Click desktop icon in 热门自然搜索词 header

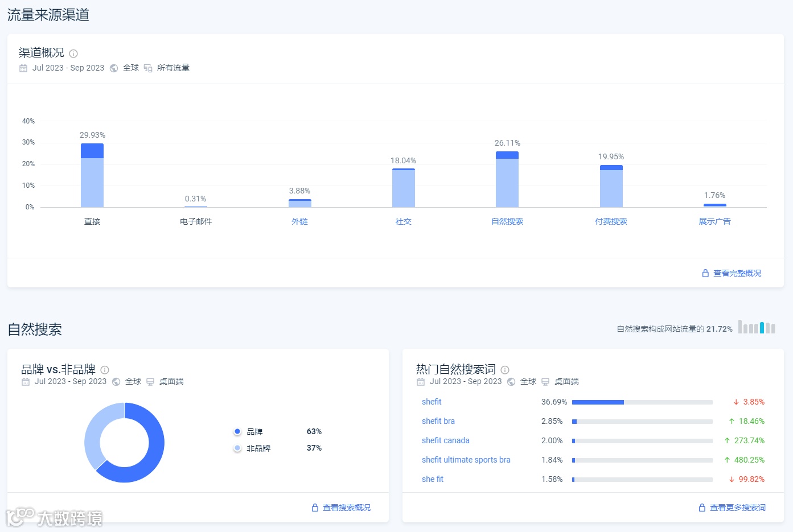pyautogui.click(x=545, y=382)
